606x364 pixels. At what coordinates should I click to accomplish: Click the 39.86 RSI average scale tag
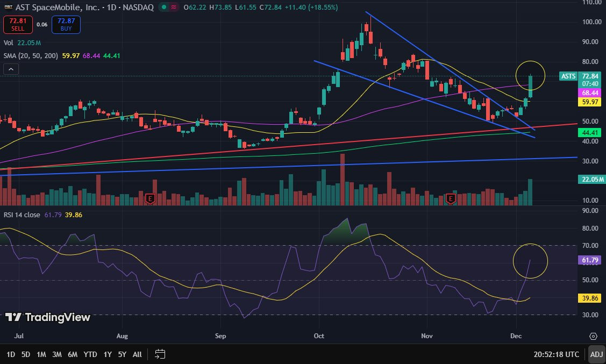tap(589, 298)
